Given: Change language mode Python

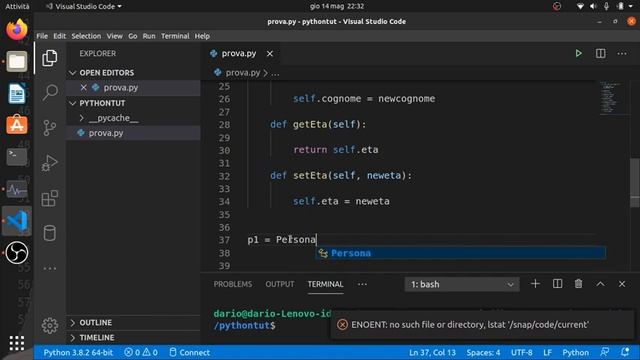Looking at the screenshot, I should point(576,352).
